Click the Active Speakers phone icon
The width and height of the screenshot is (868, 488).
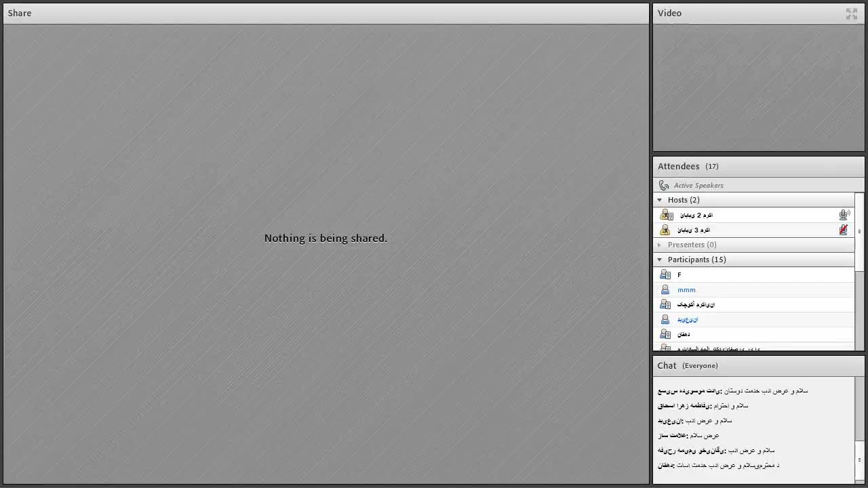[x=664, y=185]
